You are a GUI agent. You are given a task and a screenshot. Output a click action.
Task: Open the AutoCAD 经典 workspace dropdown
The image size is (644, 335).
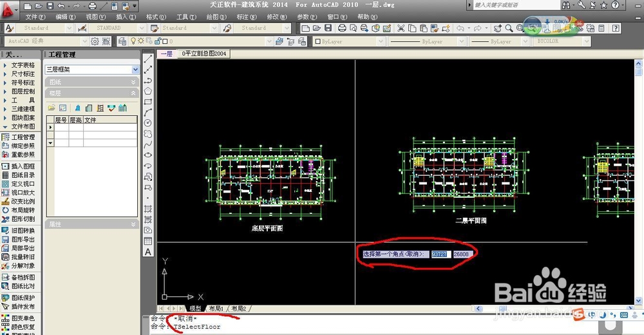[x=84, y=41]
